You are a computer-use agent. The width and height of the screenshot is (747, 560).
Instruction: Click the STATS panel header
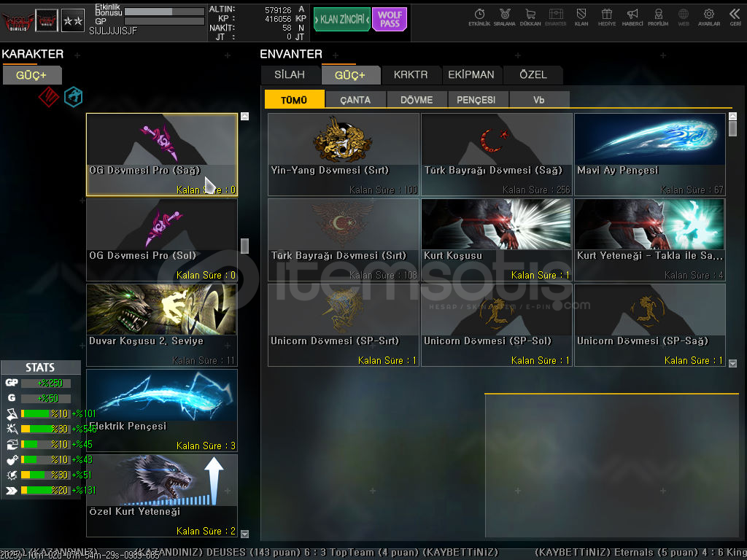coord(41,367)
